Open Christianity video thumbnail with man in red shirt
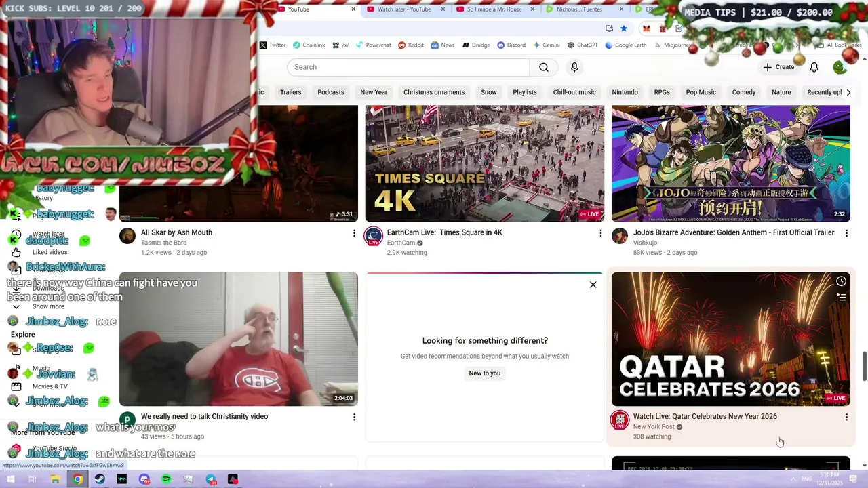Image resolution: width=868 pixels, height=488 pixels. click(x=239, y=339)
